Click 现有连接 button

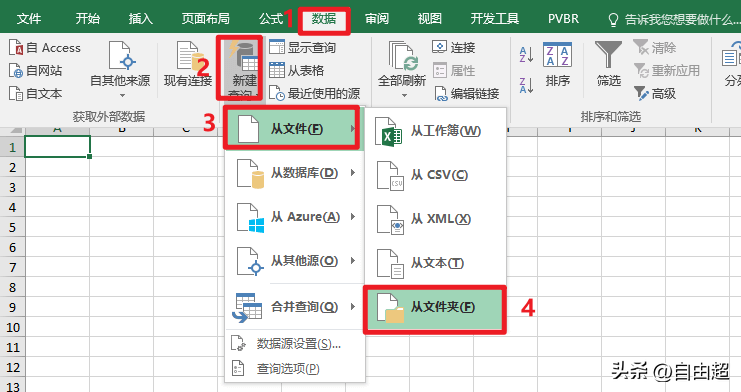188,65
